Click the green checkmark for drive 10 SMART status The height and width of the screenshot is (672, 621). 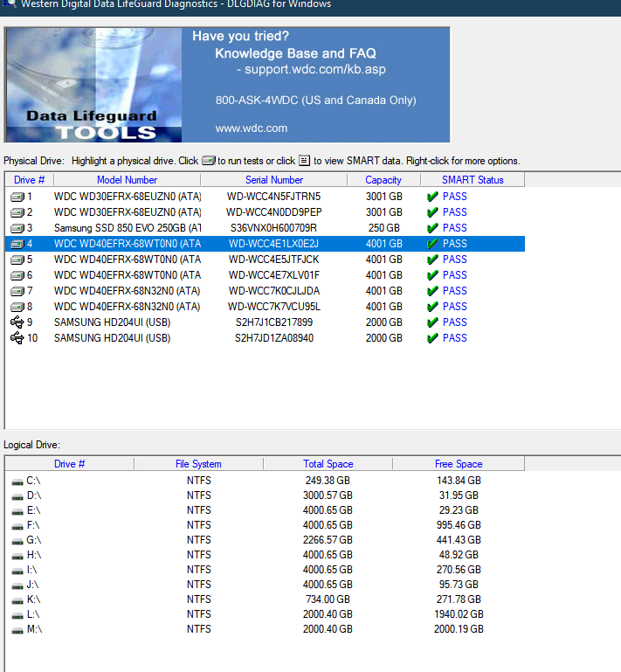point(432,338)
